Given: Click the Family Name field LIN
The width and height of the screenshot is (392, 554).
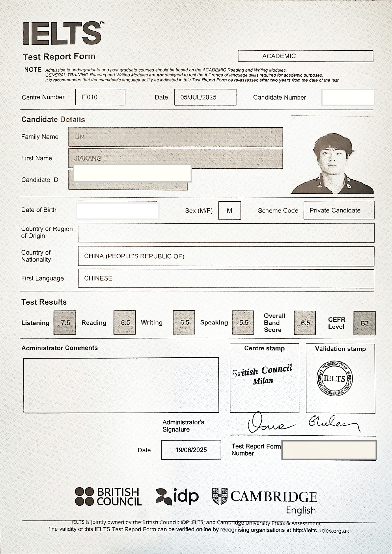Looking at the screenshot, I should (175, 137).
